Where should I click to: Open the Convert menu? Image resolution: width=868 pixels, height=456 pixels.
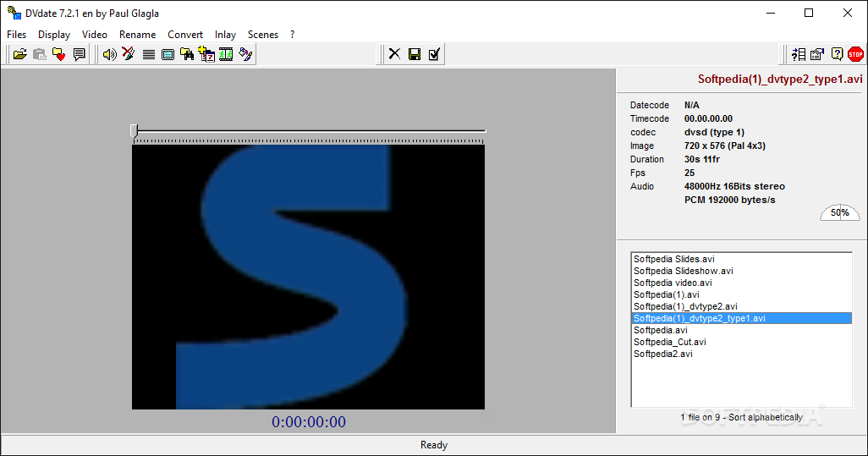[185, 35]
